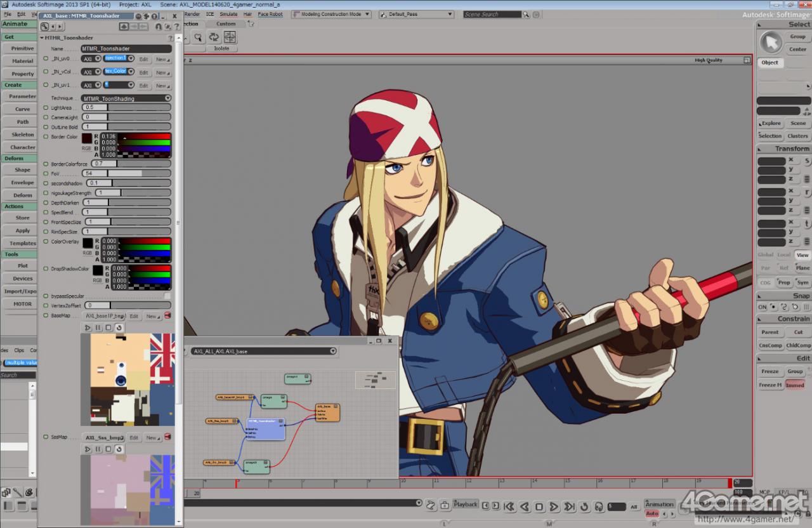Switch to the Custom tab
Screen dimensions: 812x528
click(226, 24)
